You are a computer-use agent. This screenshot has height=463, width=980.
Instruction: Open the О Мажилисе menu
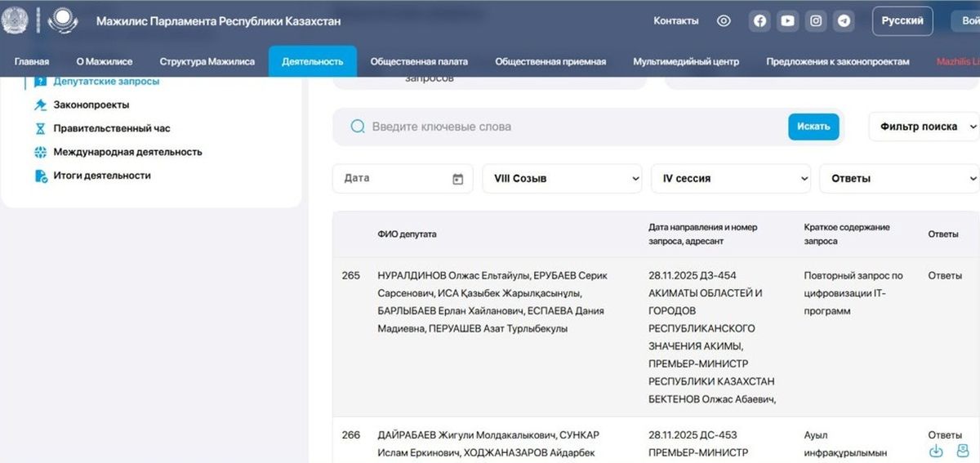pos(105,61)
